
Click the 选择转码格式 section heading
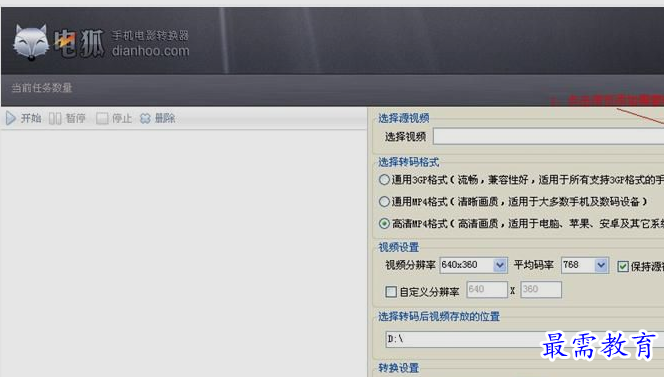(409, 162)
